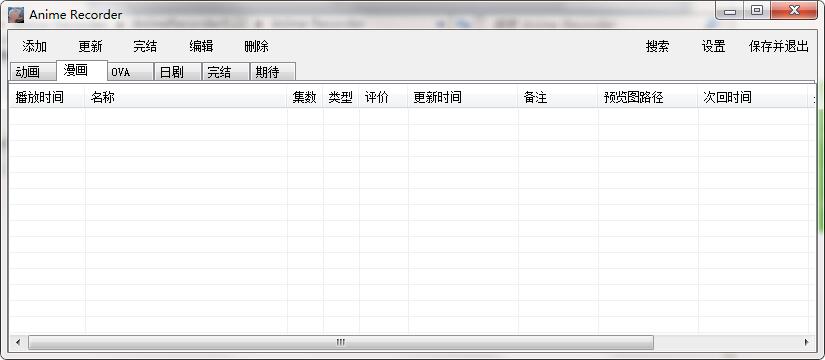Select the 漫画 tab
The width and height of the screenshot is (825, 360).
[x=82, y=70]
